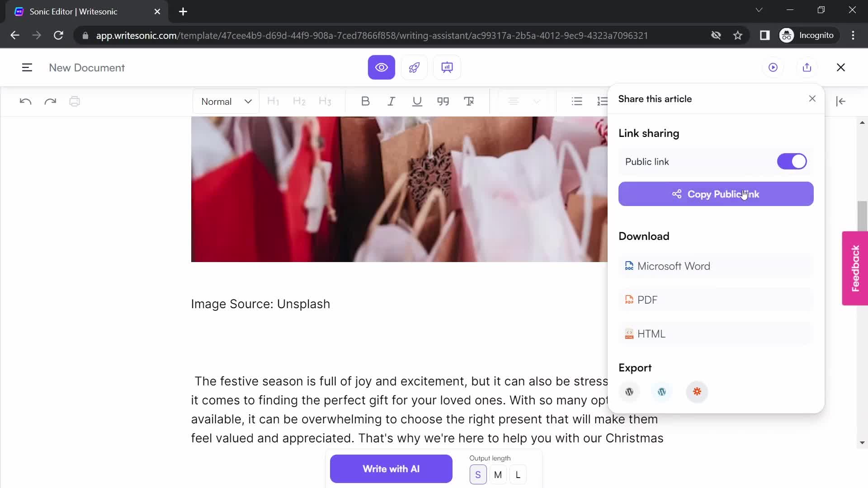
Task: Click the eye/preview icon in toolbar
Action: (x=382, y=67)
